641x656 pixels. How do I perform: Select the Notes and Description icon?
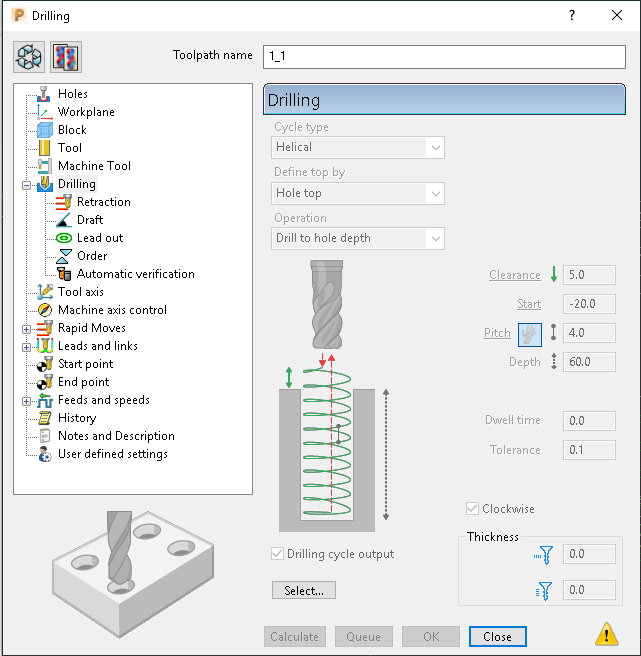pos(44,436)
